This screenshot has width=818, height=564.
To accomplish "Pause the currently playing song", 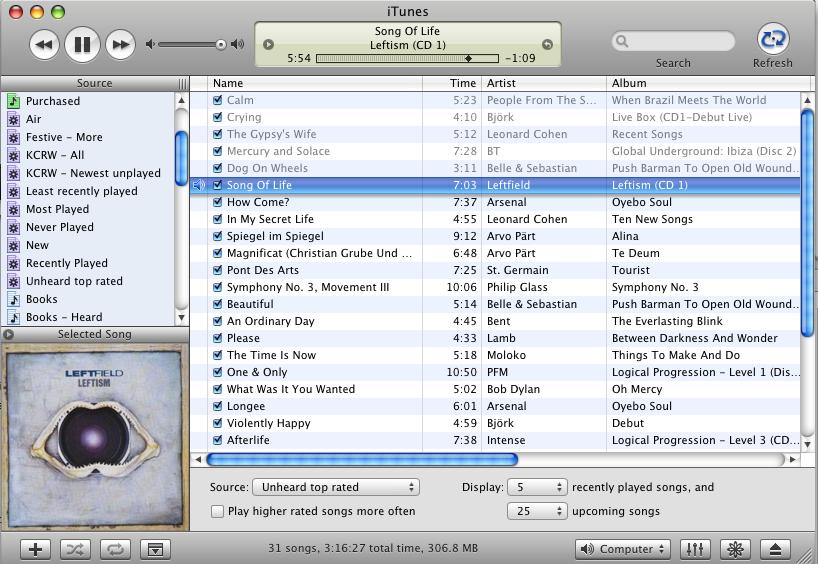I will tap(82, 44).
